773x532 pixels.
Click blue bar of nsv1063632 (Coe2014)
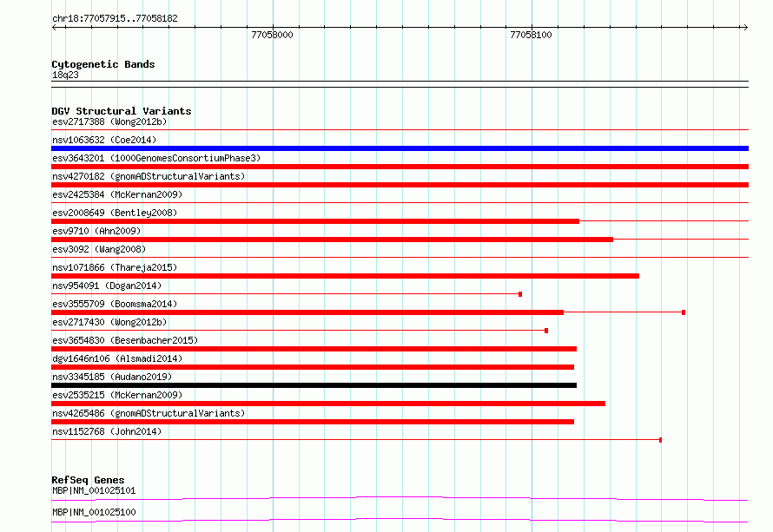tap(400, 148)
